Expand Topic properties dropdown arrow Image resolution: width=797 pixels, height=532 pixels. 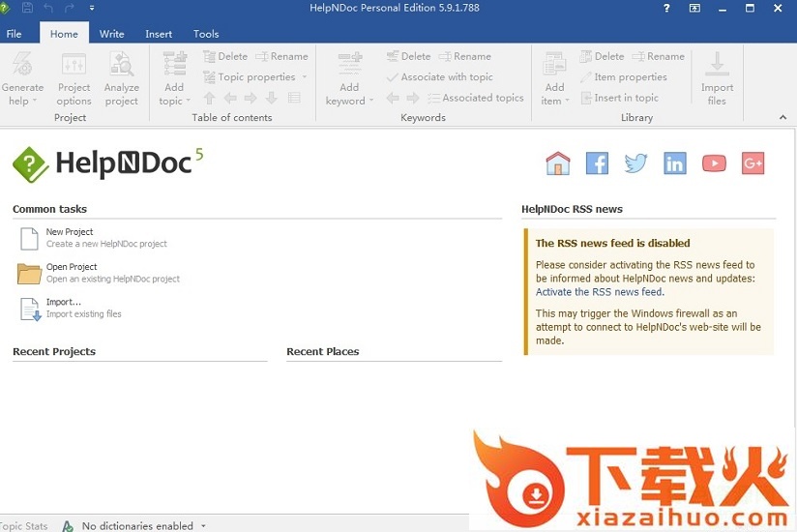(x=305, y=77)
